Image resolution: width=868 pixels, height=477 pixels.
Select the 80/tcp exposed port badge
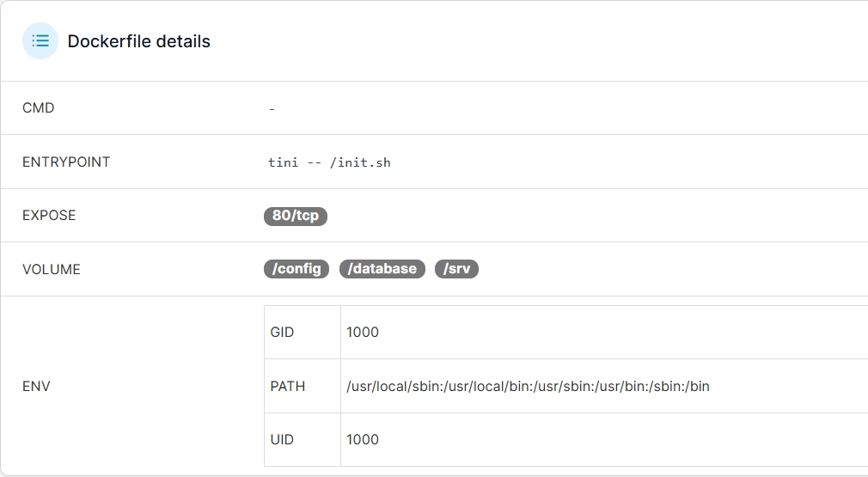(x=295, y=216)
